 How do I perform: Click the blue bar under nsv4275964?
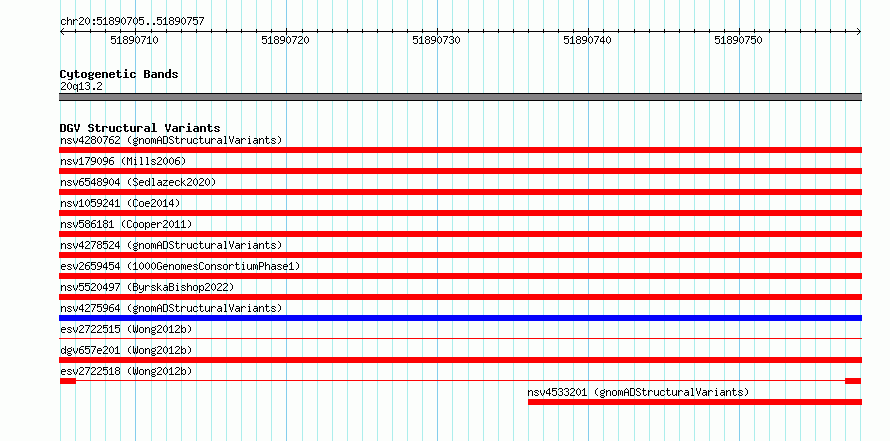tap(460, 318)
